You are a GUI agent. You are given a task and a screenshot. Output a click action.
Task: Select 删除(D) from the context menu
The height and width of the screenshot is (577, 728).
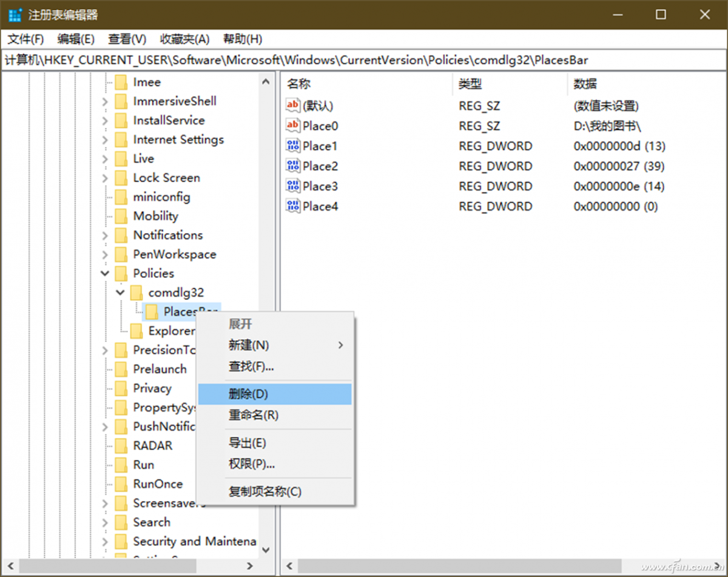click(x=249, y=393)
